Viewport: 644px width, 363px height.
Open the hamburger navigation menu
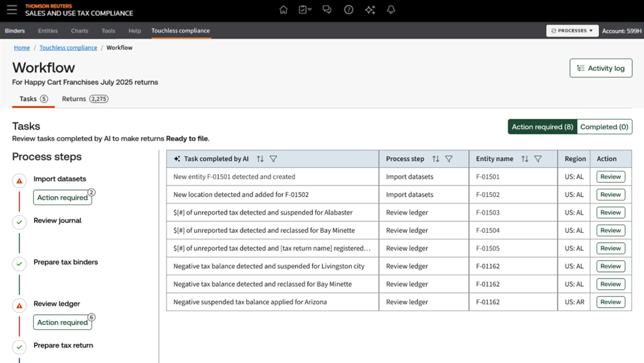[12, 10]
